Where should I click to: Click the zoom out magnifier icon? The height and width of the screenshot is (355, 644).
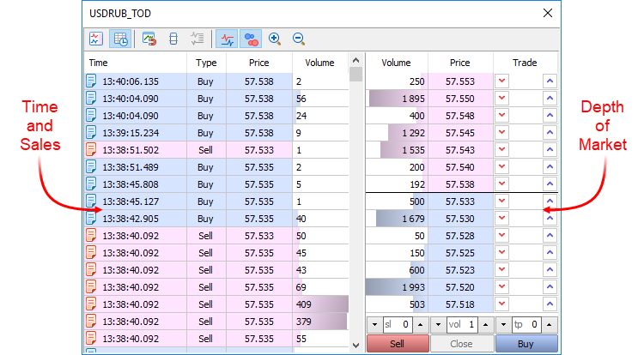pyautogui.click(x=299, y=39)
